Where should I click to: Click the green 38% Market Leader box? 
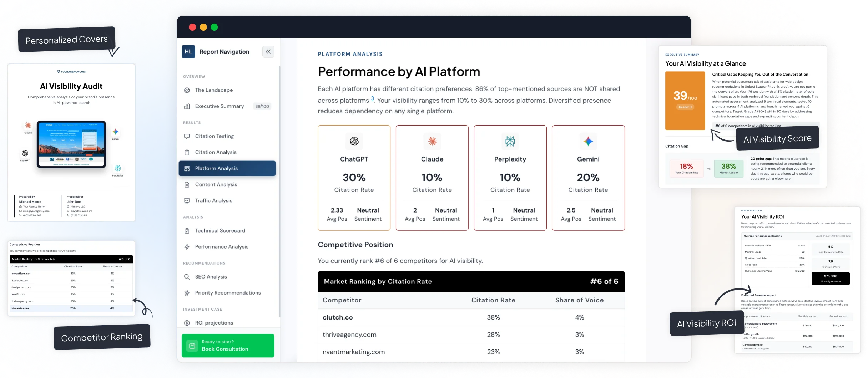(728, 169)
